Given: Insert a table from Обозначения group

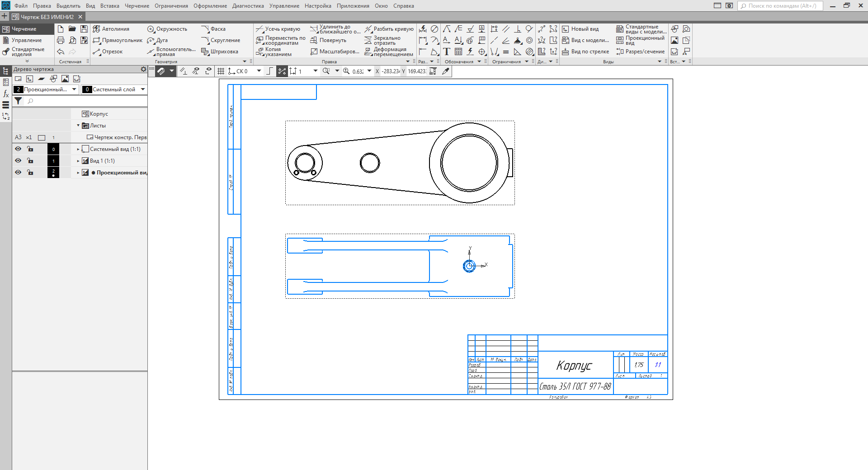Looking at the screenshot, I should 458,52.
